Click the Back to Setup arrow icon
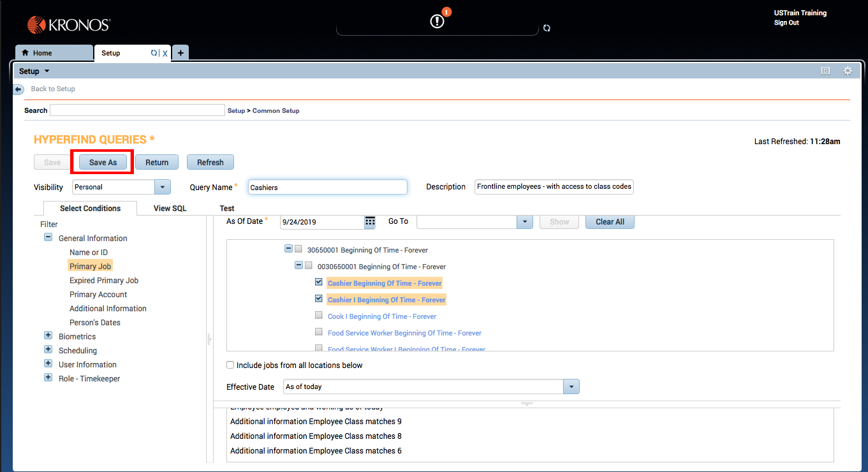Image resolution: width=868 pixels, height=472 pixels. (x=18, y=89)
